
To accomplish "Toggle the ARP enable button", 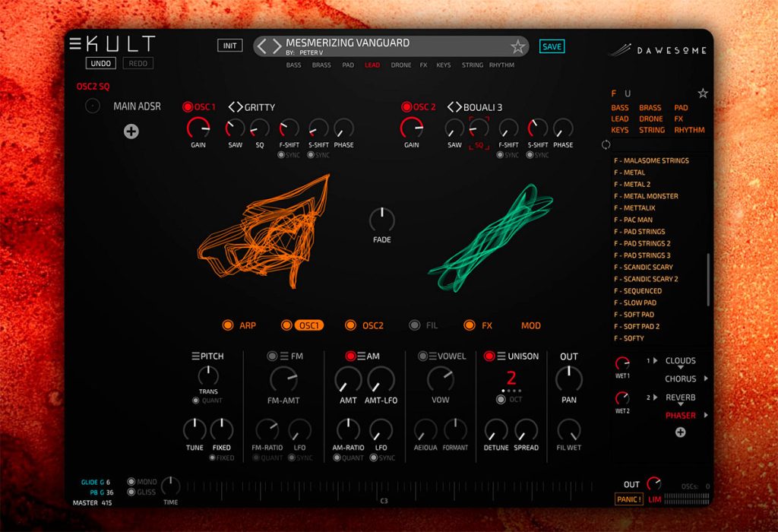I will tap(228, 325).
